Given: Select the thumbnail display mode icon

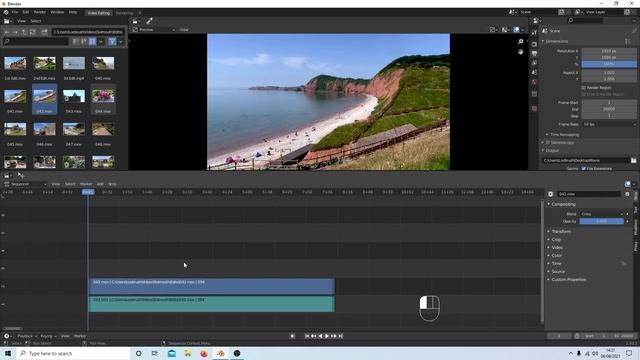Looking at the screenshot, I should coord(92,41).
